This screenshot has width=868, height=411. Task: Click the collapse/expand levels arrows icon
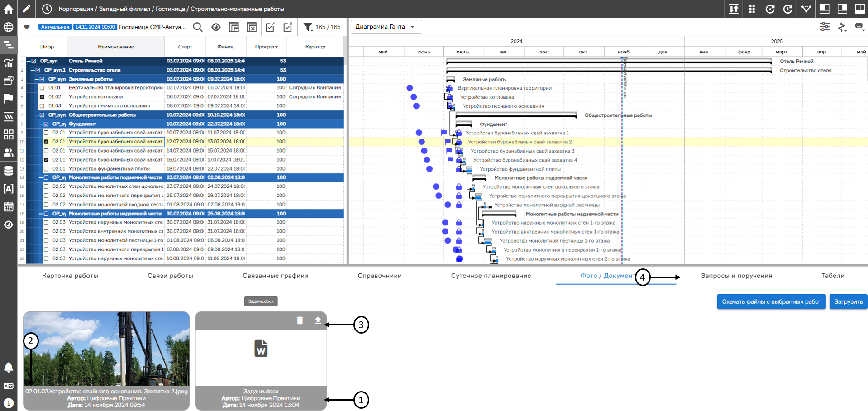734,9
